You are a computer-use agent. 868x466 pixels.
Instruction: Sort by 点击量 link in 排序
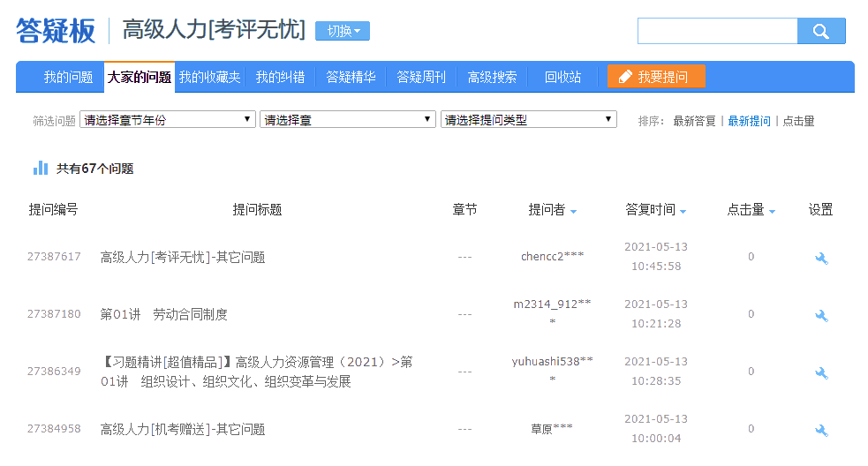click(x=798, y=121)
